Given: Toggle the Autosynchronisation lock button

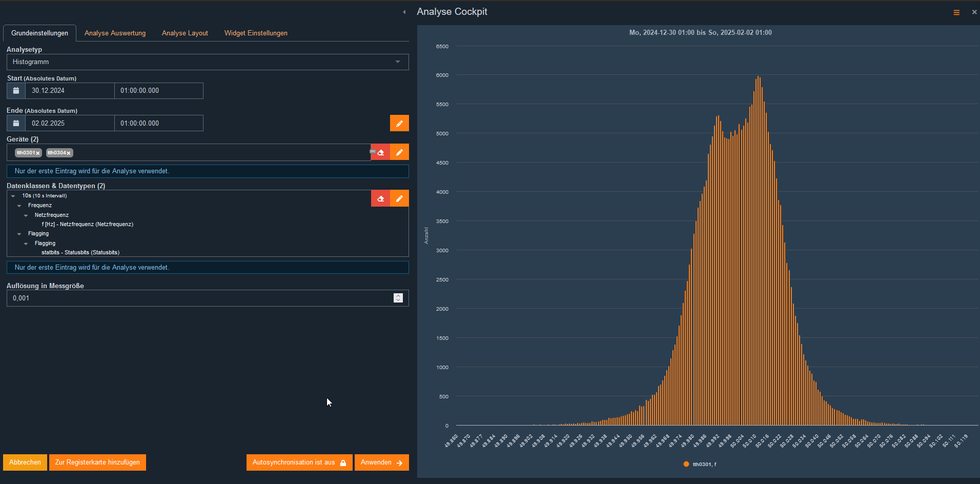Looking at the screenshot, I should [x=299, y=462].
